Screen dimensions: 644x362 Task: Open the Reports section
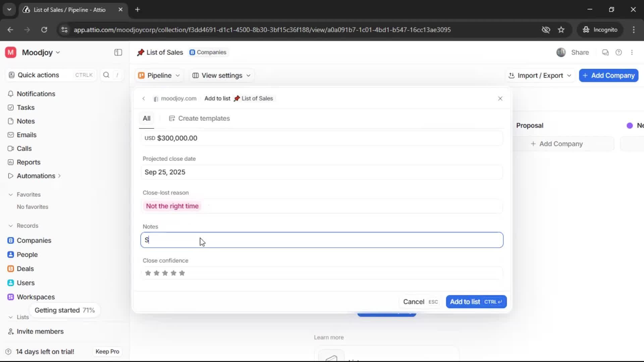coord(28,162)
